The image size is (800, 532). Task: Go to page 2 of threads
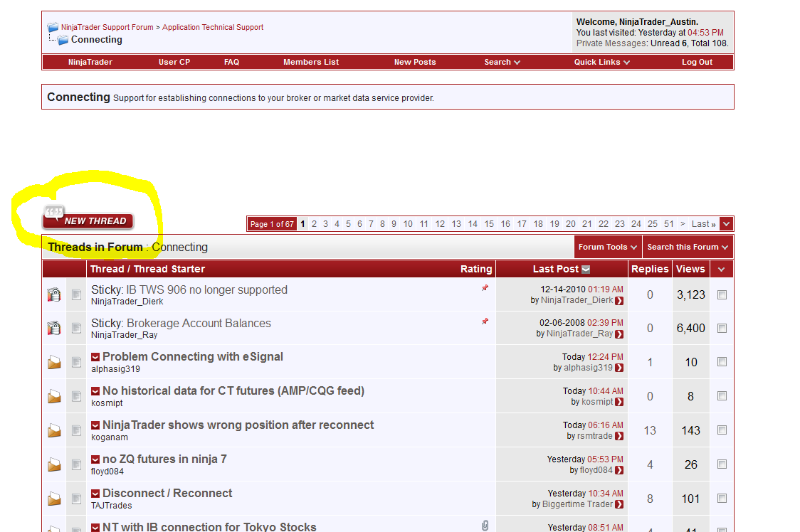click(x=315, y=224)
